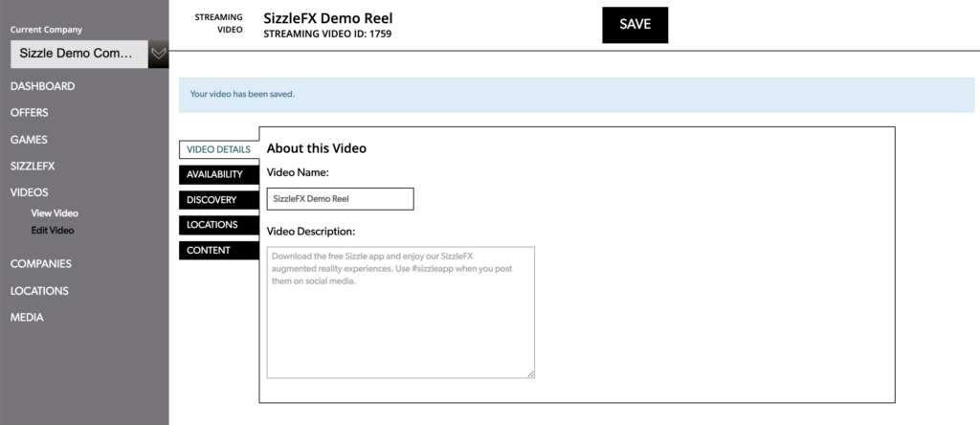Open COMPANIES in the sidebar
The height and width of the screenshot is (425, 980).
(40, 264)
